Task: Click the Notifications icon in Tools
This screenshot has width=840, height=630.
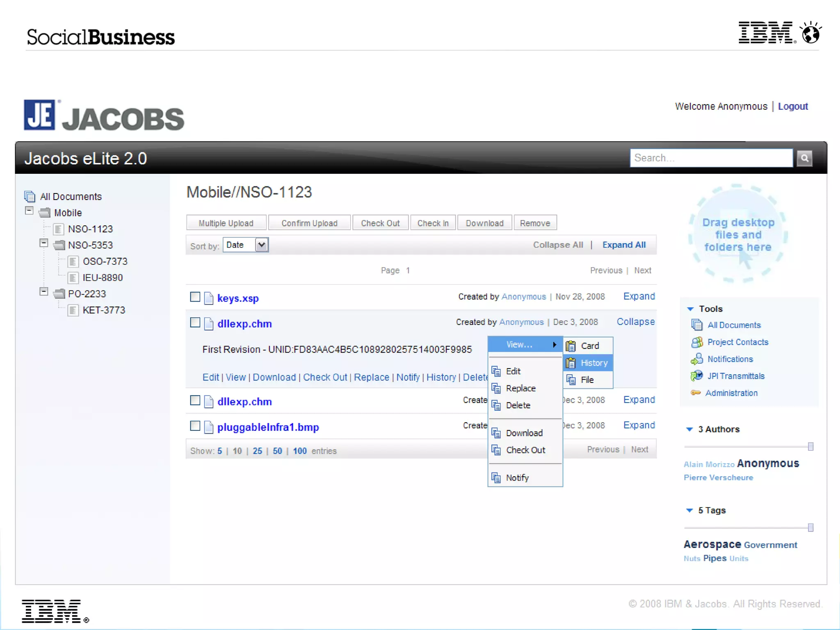Action: [x=697, y=359]
